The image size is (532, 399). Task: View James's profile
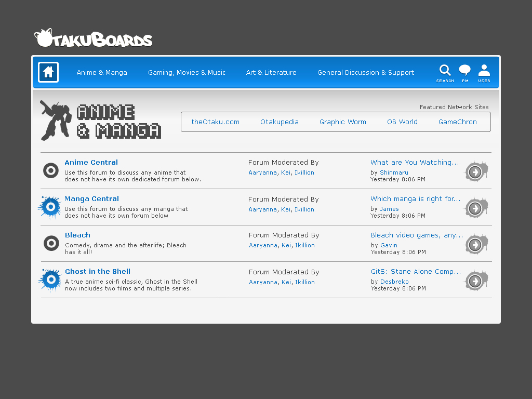(389, 209)
